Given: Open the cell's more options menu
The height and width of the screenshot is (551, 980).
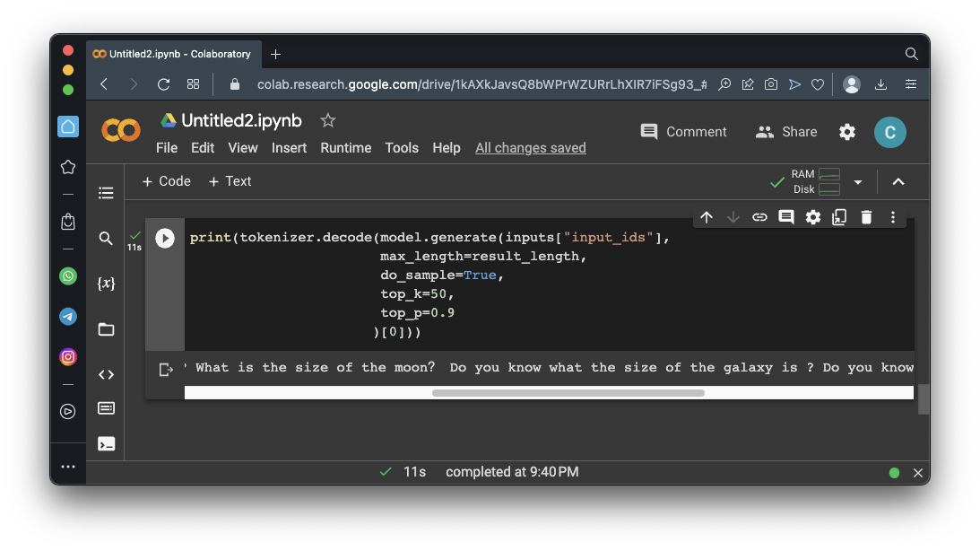Looking at the screenshot, I should (893, 217).
